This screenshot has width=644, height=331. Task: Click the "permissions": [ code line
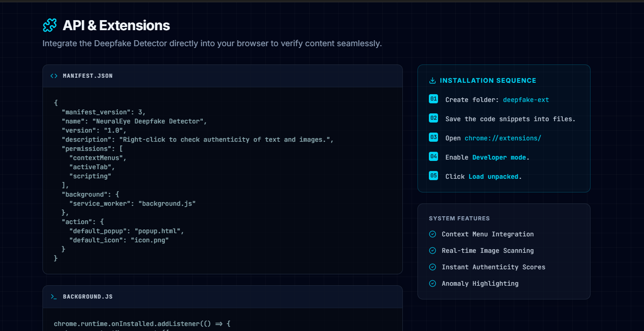click(x=92, y=149)
